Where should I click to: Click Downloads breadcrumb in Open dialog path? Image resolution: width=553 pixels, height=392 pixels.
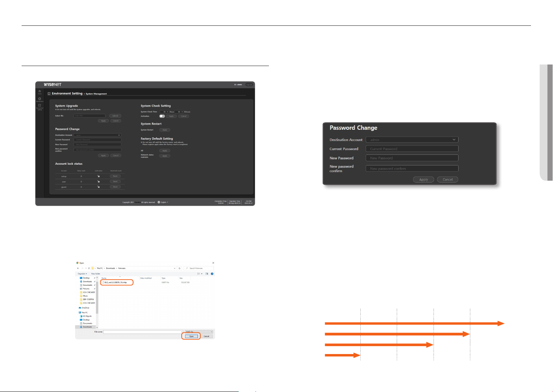click(110, 268)
